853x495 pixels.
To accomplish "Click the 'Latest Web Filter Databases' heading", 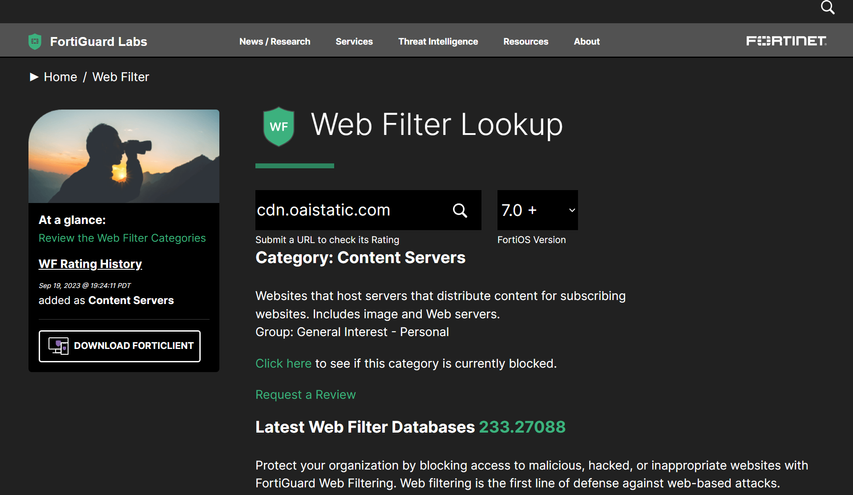I will point(364,427).
